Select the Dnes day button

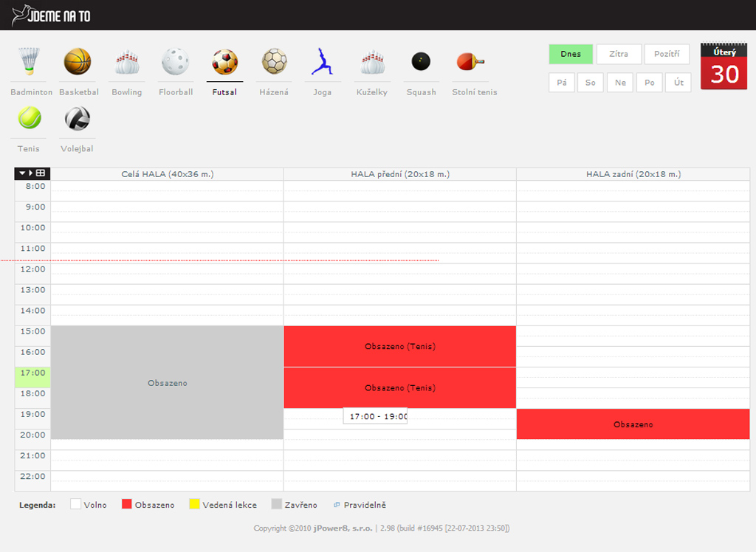[571, 55]
